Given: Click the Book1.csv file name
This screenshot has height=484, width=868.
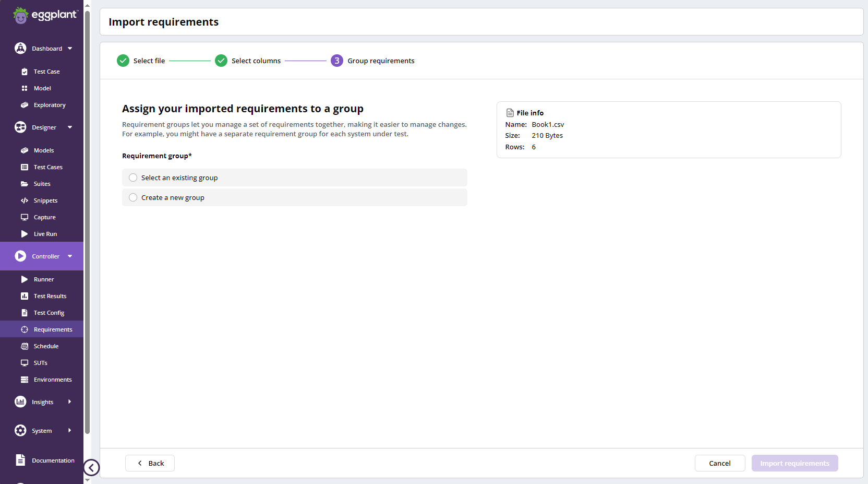Looking at the screenshot, I should (x=548, y=124).
